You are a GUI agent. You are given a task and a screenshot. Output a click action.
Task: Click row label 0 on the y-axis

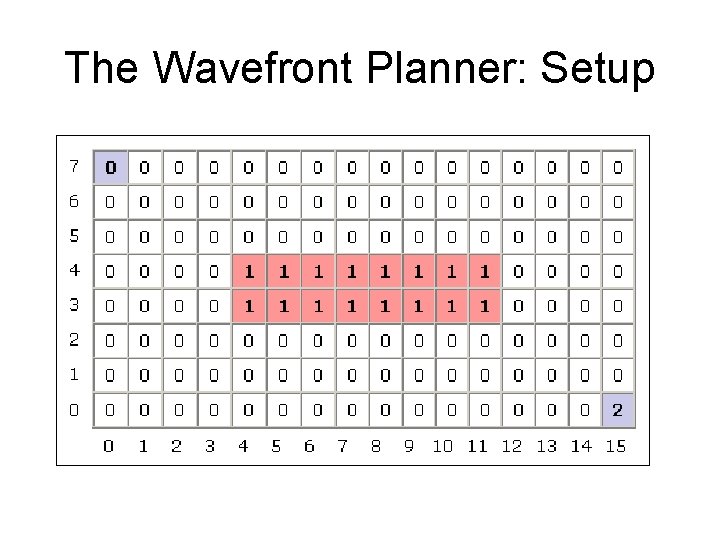(73, 408)
